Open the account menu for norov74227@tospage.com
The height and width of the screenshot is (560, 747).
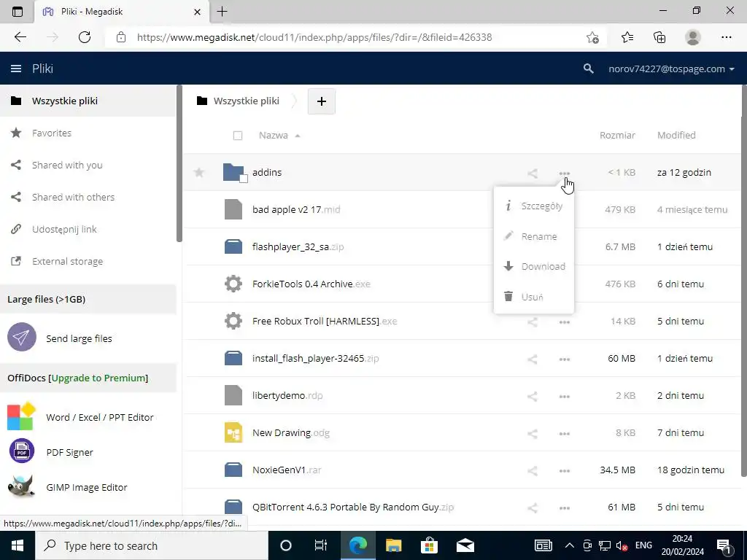[671, 69]
